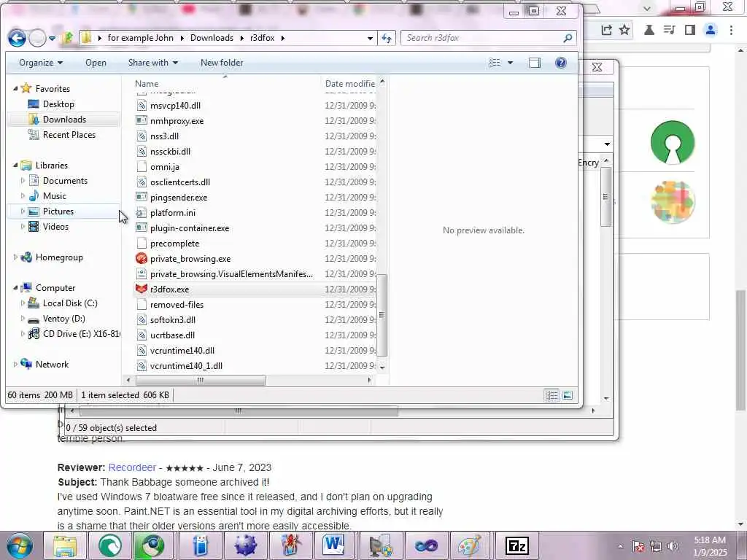Viewport: 747px width, 560px height.
Task: Open Explorer Help question mark icon
Action: pyautogui.click(x=561, y=63)
